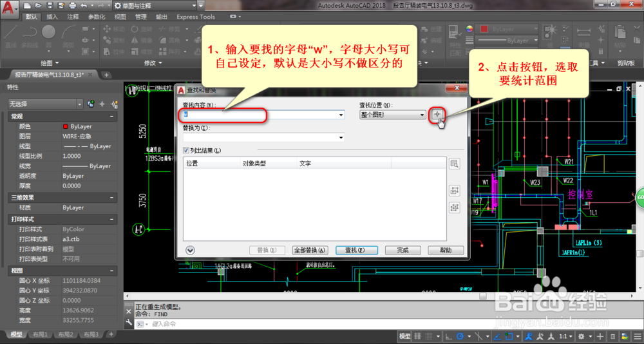
Task: Toggle the 列出结果 checkbox
Action: 186,151
